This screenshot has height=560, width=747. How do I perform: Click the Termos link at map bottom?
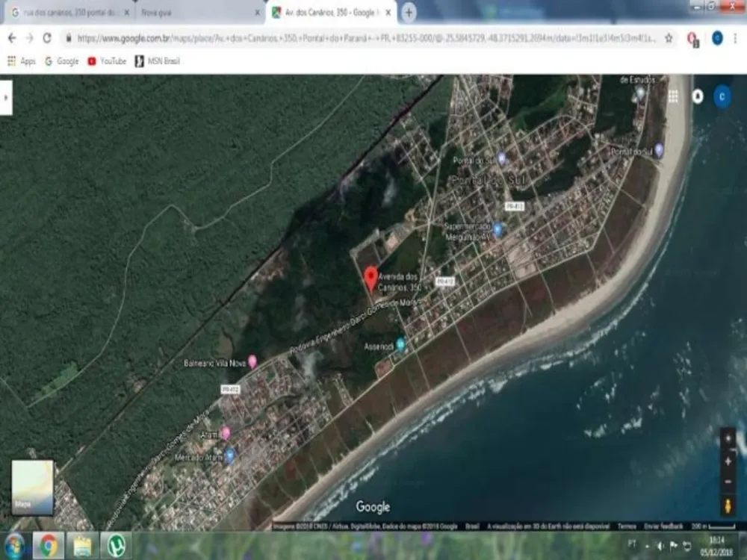click(x=627, y=526)
